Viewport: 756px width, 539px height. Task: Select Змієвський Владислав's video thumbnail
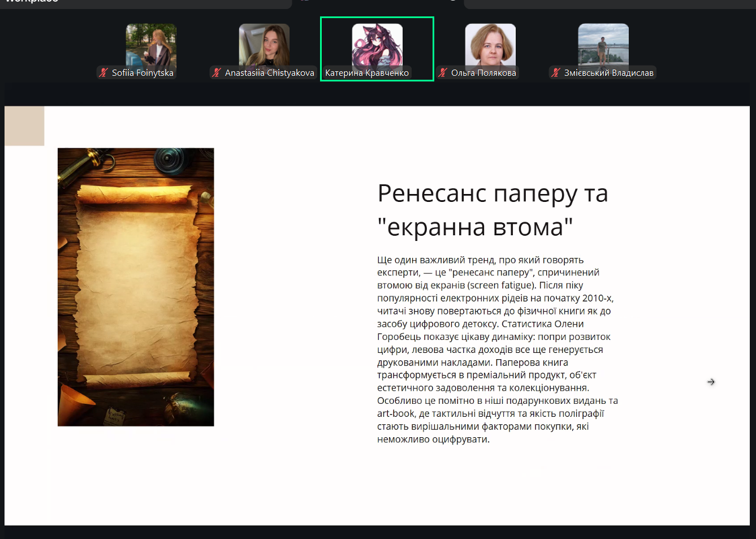[603, 44]
